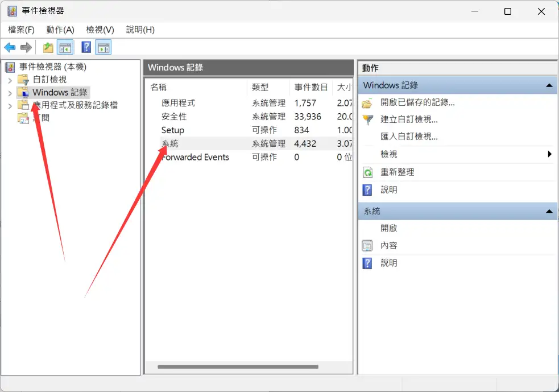Expand the Windows 記錄 tree node

10,93
